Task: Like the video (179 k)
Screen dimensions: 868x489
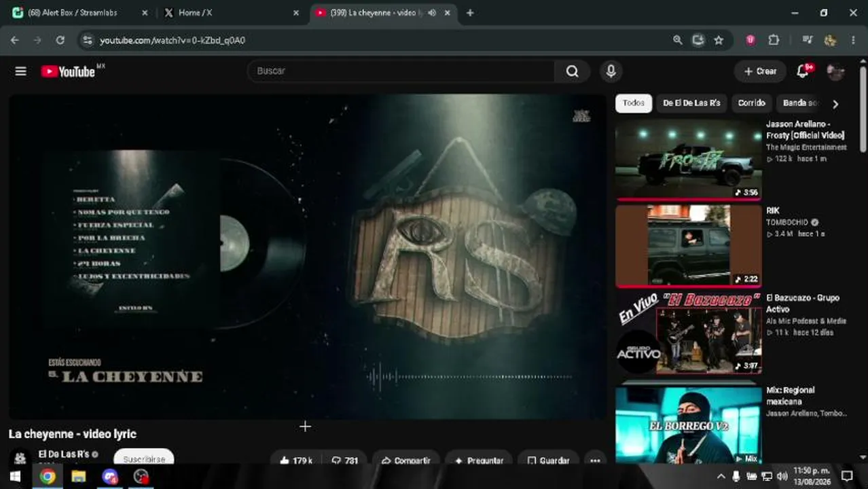Action: click(295, 460)
